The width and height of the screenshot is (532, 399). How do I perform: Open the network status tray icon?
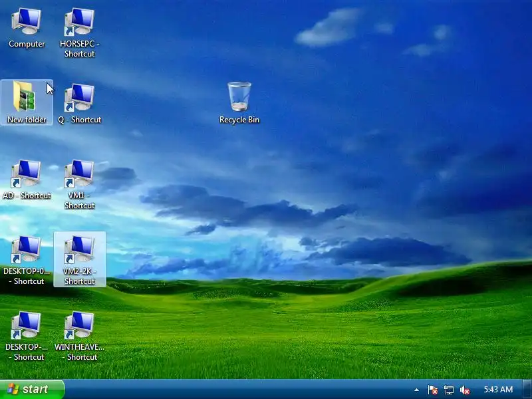448,390
